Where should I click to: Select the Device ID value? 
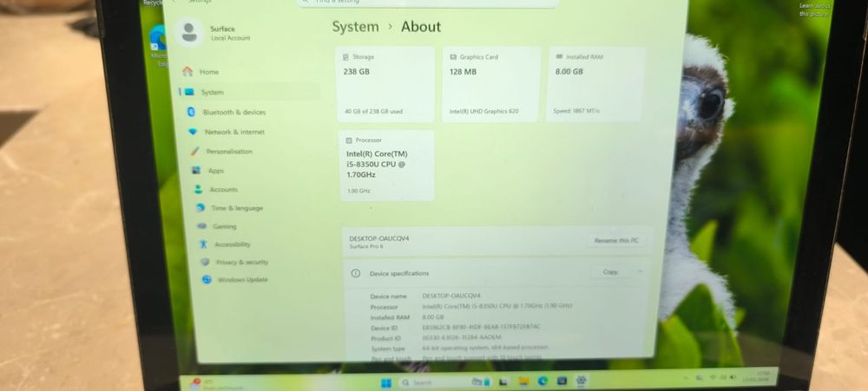click(x=481, y=327)
